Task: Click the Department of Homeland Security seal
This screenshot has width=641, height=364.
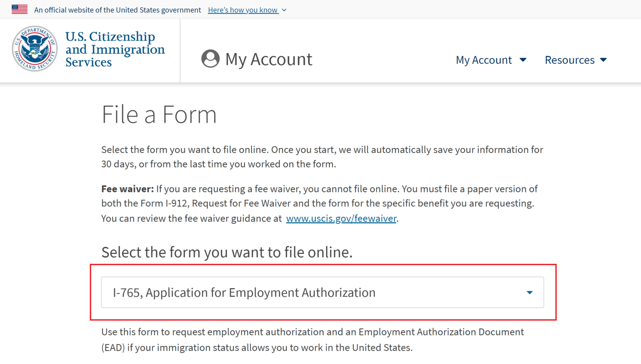Action: click(x=35, y=49)
